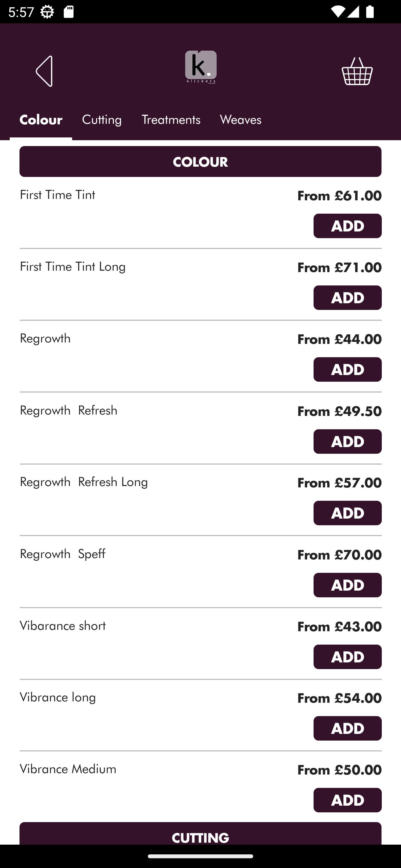Add First Time Tint service

point(347,226)
